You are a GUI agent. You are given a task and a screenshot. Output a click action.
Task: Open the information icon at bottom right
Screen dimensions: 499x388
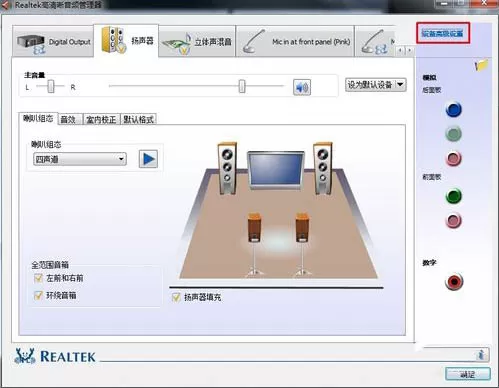(x=481, y=355)
